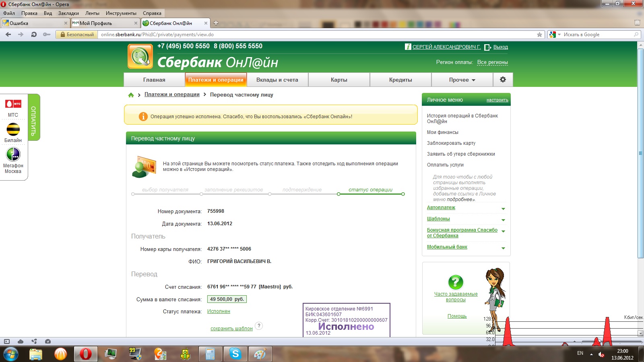Click Заблокировать карту menu item

(451, 143)
